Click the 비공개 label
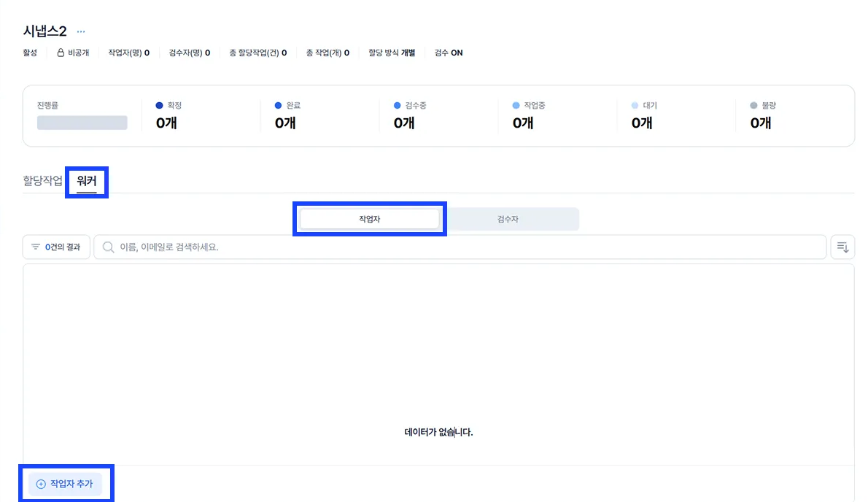Screen dimensions: 868x502 point(78,53)
